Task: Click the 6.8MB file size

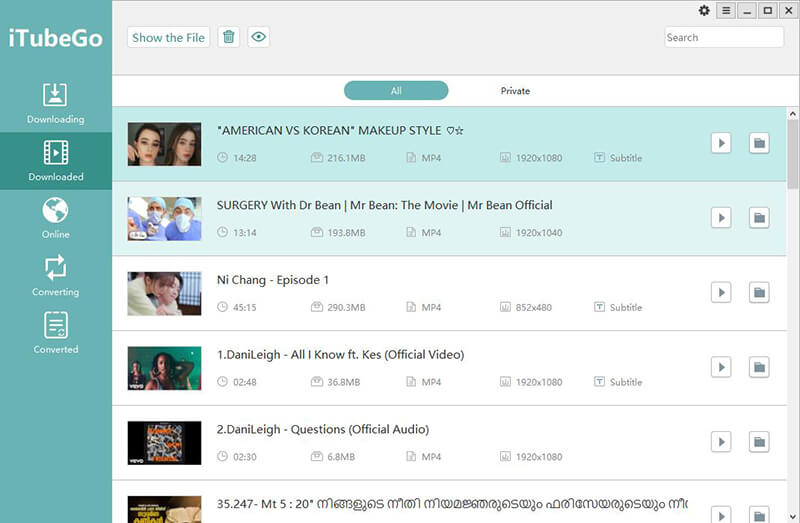Action: (x=341, y=457)
